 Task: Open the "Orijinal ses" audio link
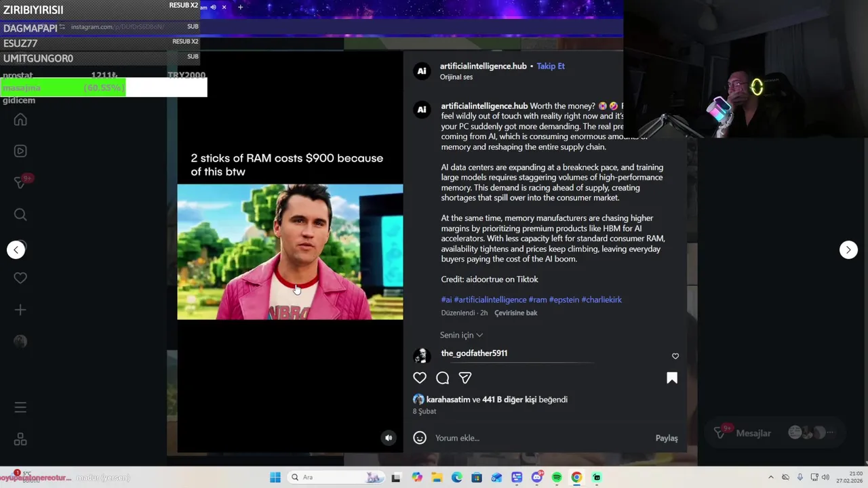pos(456,77)
